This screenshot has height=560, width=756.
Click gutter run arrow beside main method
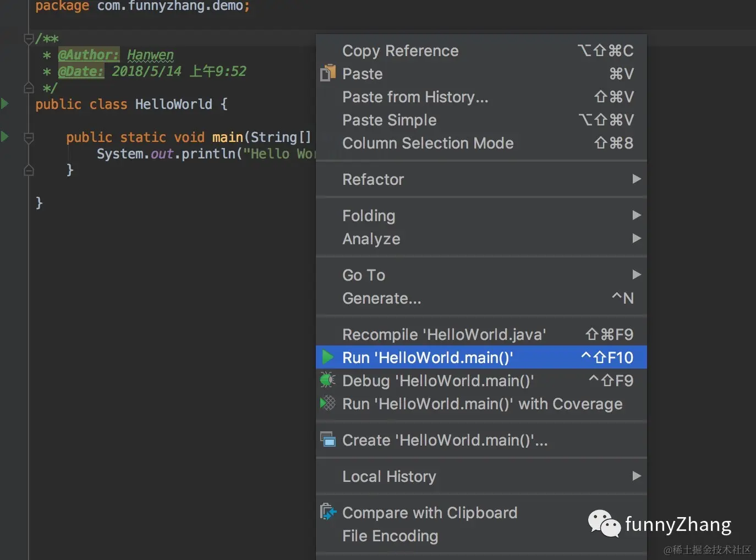pos(5,136)
